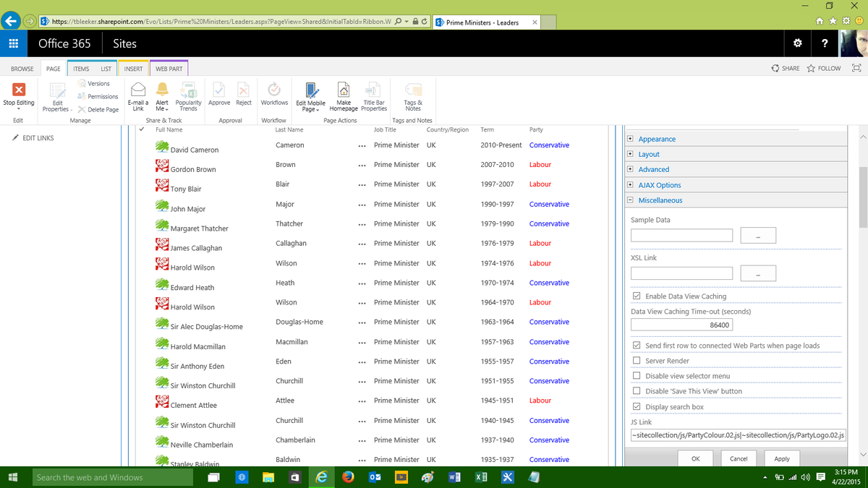This screenshot has width=868, height=488.
Task: Click the Data View Caching Time-out field
Action: point(681,325)
